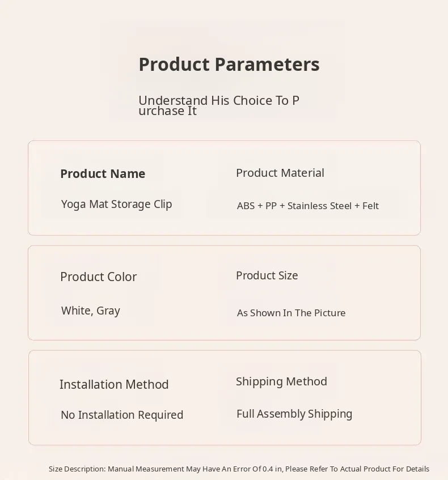Image resolution: width=448 pixels, height=480 pixels.
Task: Click the Size Description footnote
Action: pyautogui.click(x=239, y=469)
